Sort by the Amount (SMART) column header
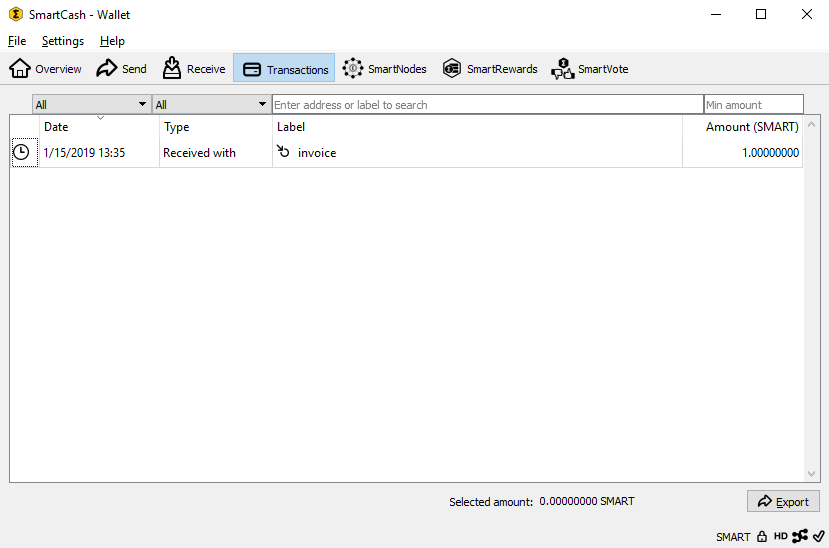The width and height of the screenshot is (829, 548). [x=743, y=127]
